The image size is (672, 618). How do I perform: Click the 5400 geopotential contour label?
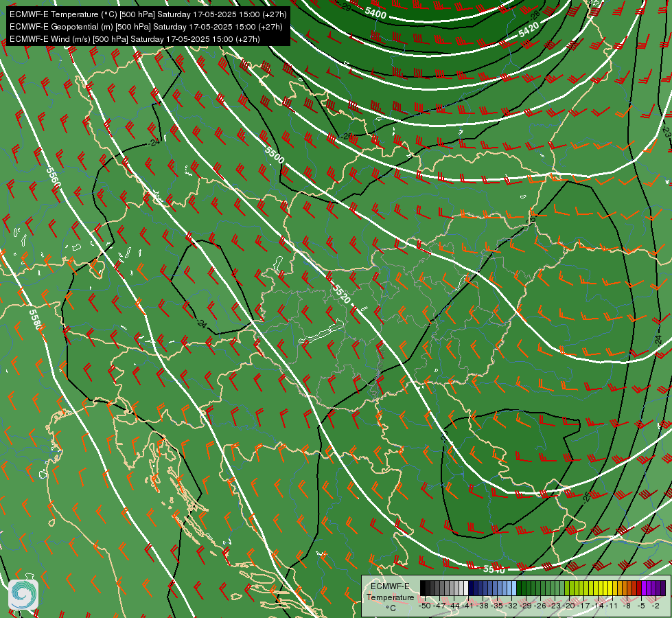click(x=375, y=12)
